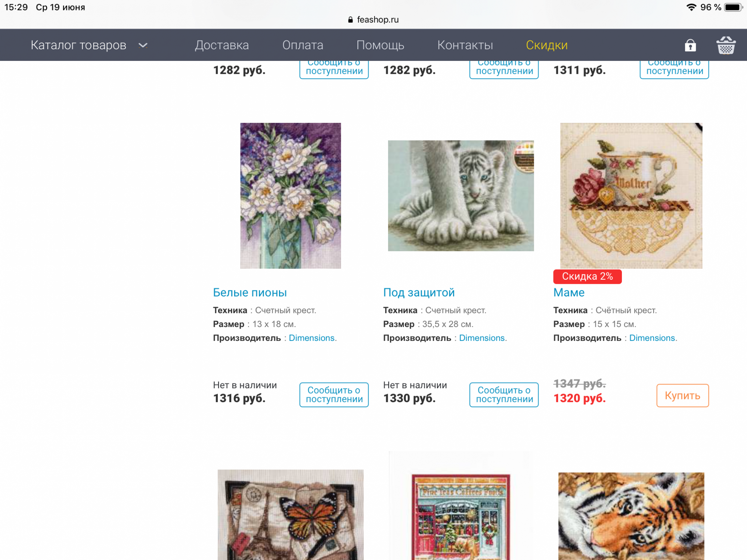This screenshot has width=747, height=560.
Task: Tap the padlock icon beside feashop.ru
Action: point(350,20)
